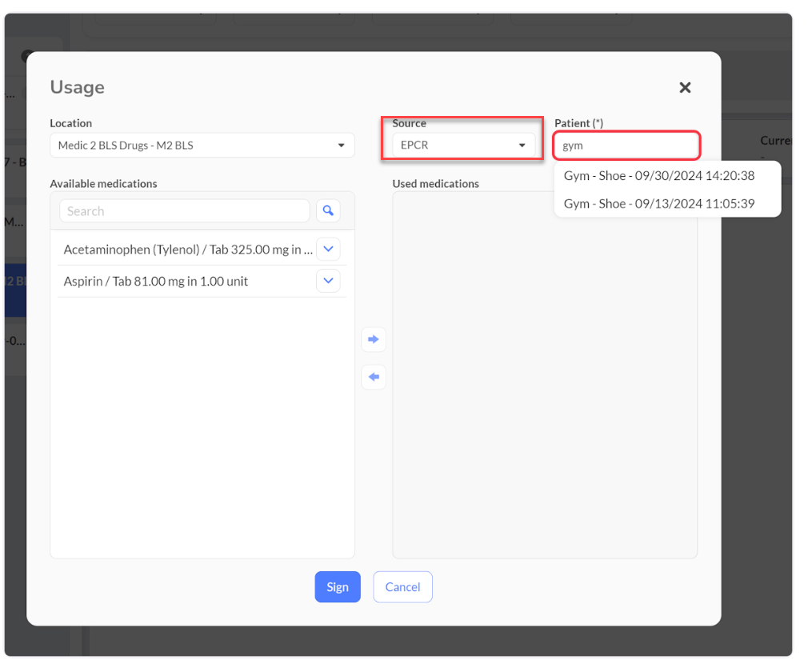Viewport: 812px width, 668px height.
Task: Click the left arrow to remove medication
Action: [x=373, y=377]
